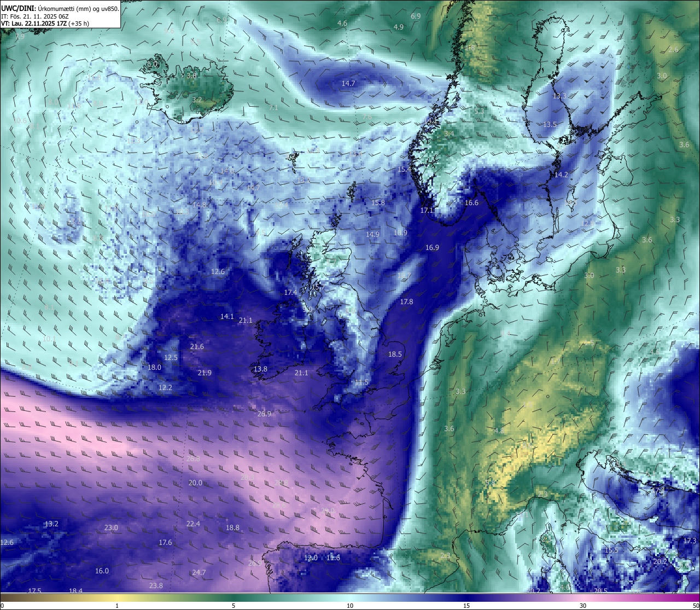Click the map value '11.5'
Viewport: 700px width, 610px height.
(x=361, y=382)
